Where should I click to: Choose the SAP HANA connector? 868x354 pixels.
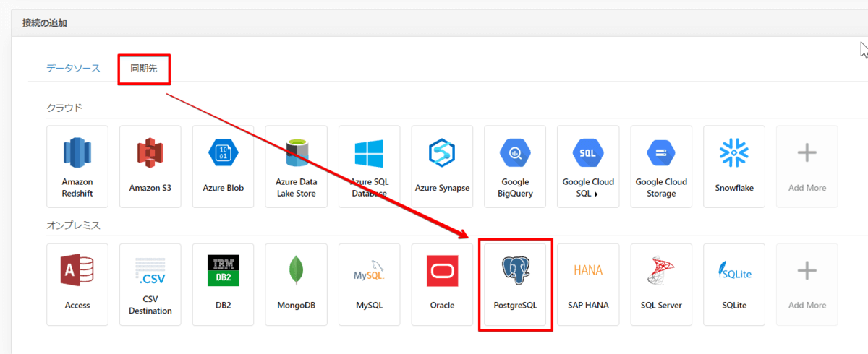click(x=588, y=285)
